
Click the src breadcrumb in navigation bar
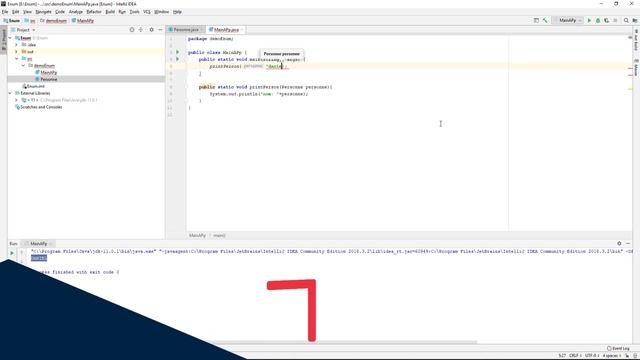(x=30, y=20)
